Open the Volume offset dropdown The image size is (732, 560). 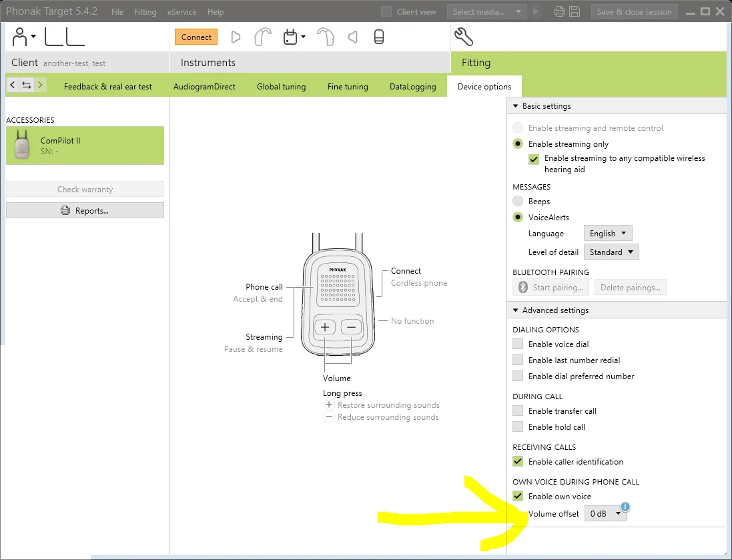point(605,513)
